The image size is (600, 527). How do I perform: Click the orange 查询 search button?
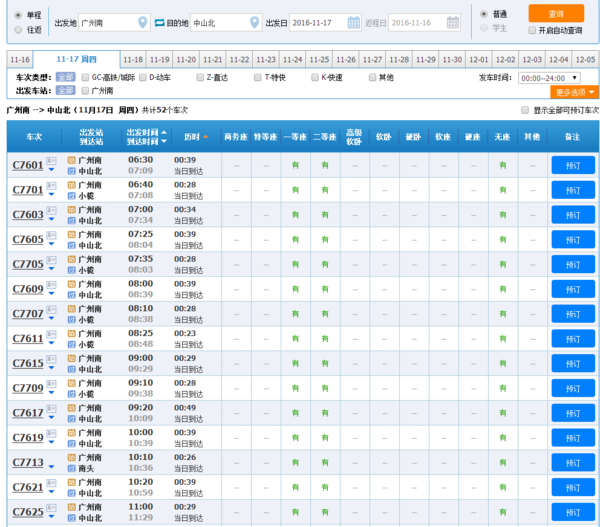[x=558, y=14]
